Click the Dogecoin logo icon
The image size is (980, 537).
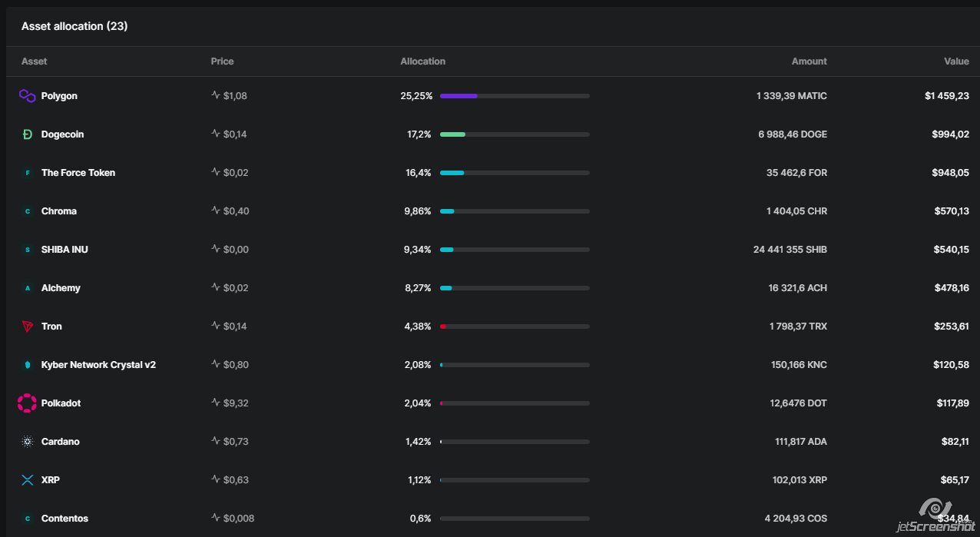(28, 134)
